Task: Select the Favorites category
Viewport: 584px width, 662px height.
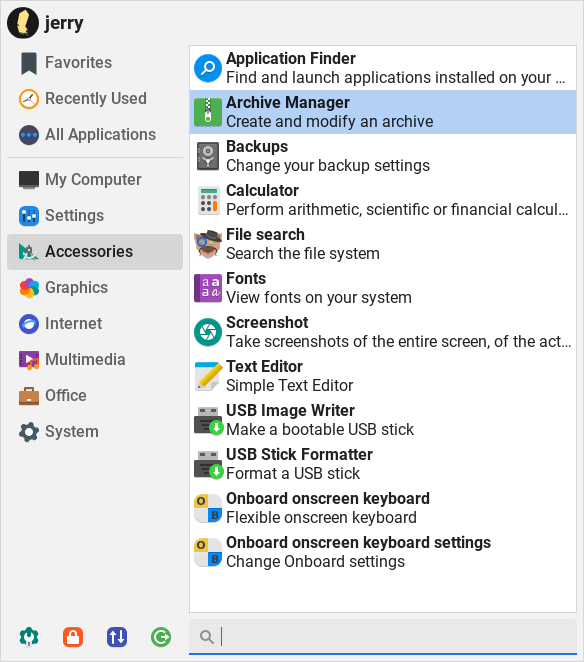Action: (x=95, y=62)
